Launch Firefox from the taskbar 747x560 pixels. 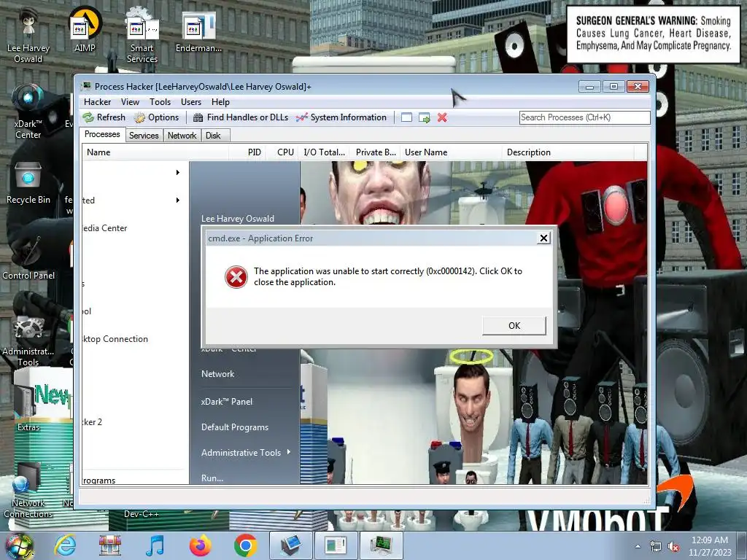(x=201, y=545)
